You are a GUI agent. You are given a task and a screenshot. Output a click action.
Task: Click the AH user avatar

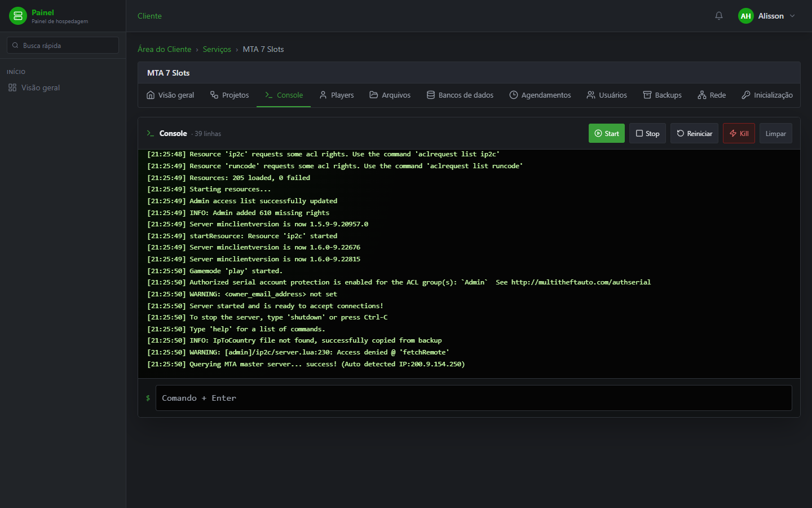tap(746, 16)
